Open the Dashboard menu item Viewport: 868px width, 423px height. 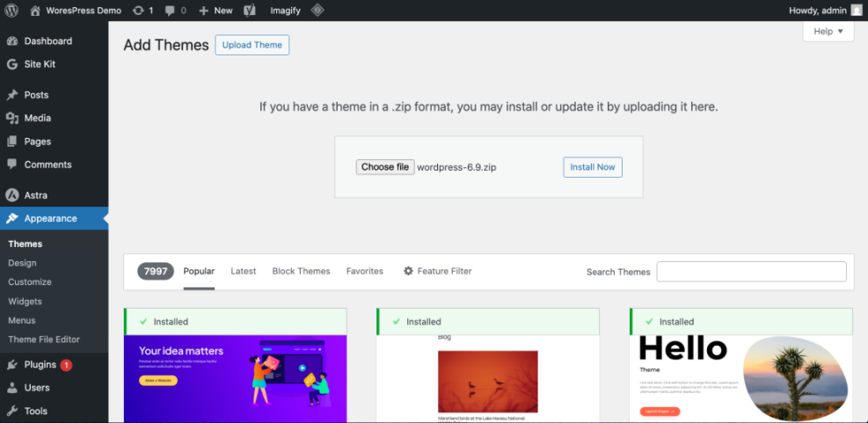tap(48, 41)
